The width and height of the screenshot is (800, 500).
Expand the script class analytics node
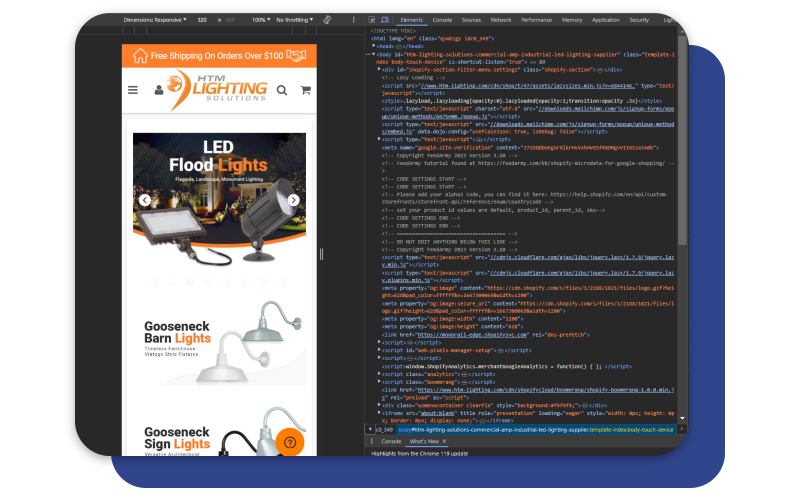coord(379,374)
